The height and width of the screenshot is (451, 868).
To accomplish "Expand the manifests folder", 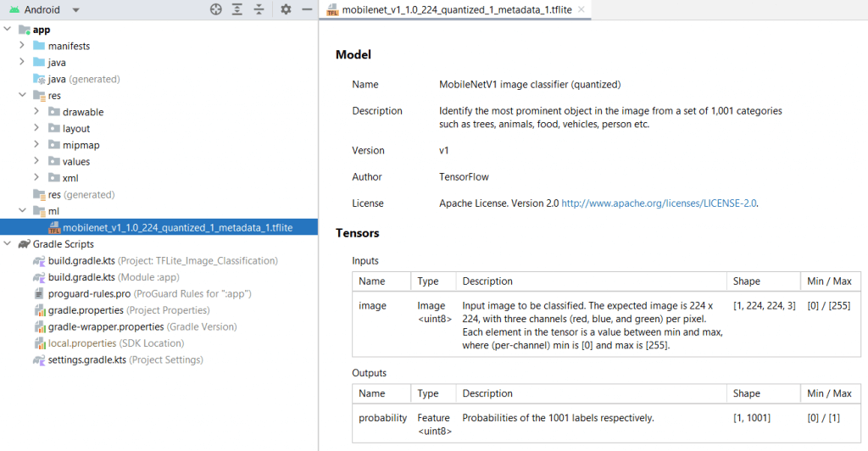I will pos(22,46).
